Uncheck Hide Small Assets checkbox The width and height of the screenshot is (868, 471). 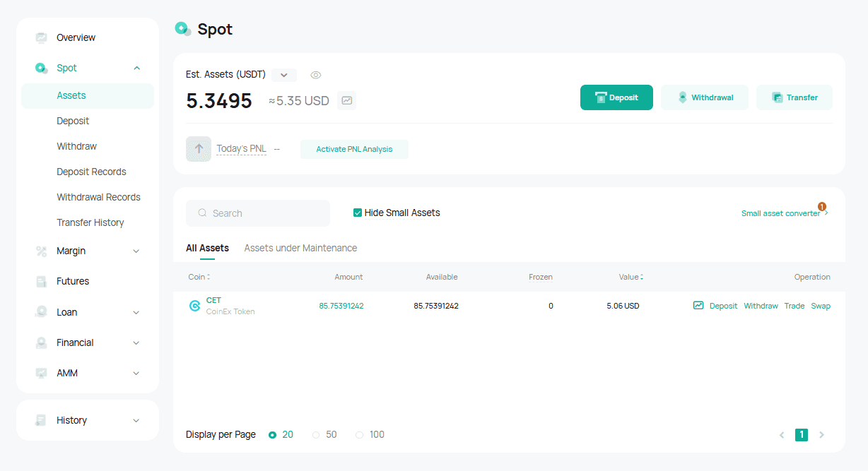click(x=358, y=213)
